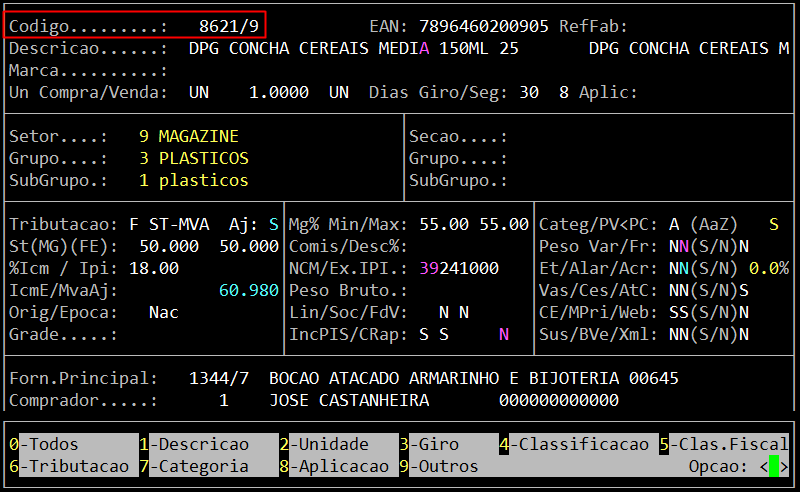This screenshot has width=800, height=492.
Task: Open the 7-Categoria option
Action: click(x=193, y=466)
